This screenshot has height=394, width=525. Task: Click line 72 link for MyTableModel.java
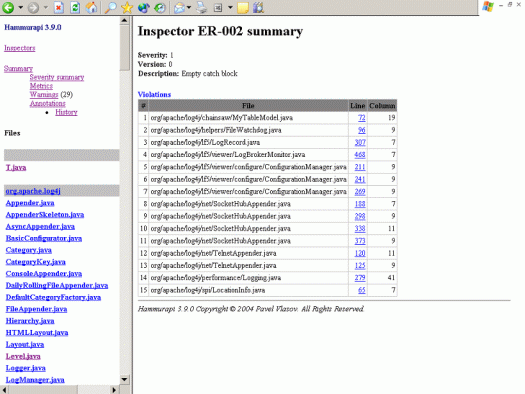362,118
